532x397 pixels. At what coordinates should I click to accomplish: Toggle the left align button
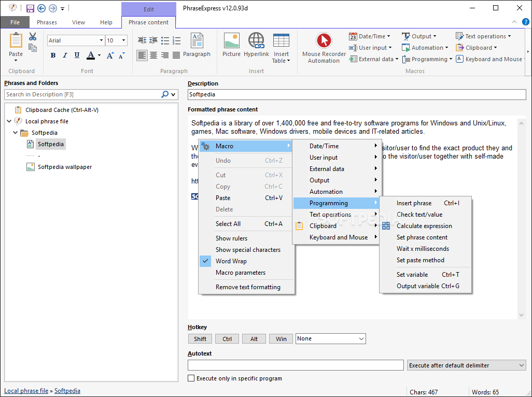click(x=142, y=55)
